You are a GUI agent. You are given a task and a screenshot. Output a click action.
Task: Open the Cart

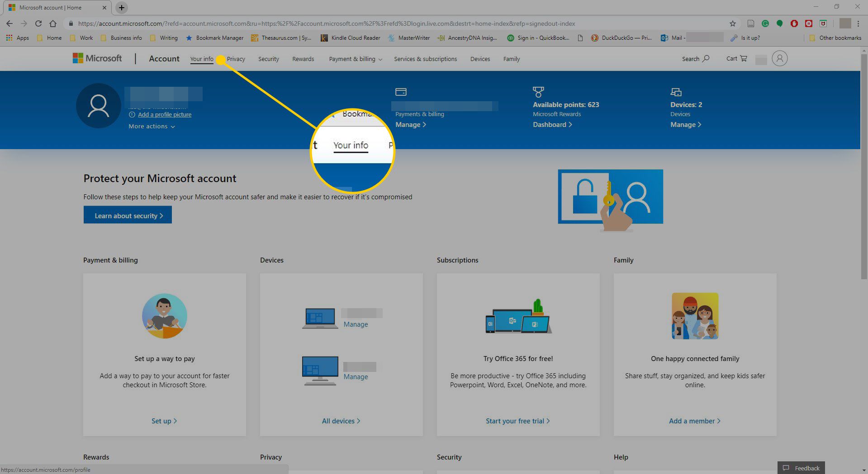pyautogui.click(x=737, y=59)
